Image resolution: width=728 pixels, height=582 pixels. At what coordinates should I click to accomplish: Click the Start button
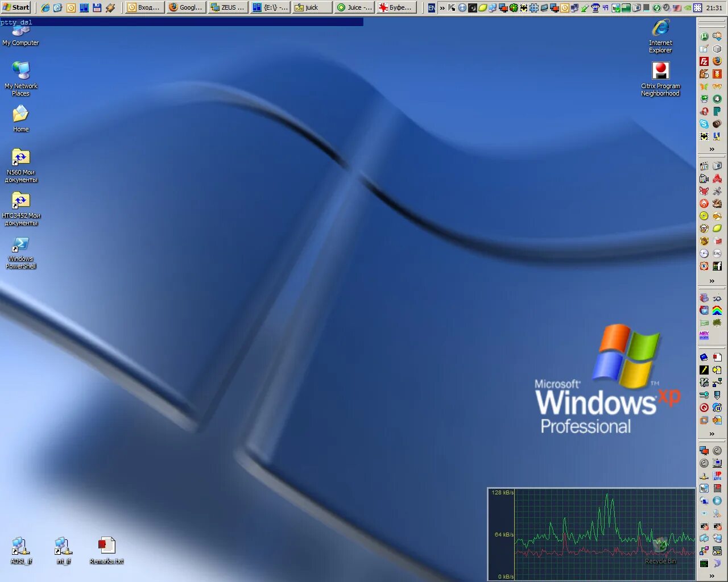click(x=16, y=7)
